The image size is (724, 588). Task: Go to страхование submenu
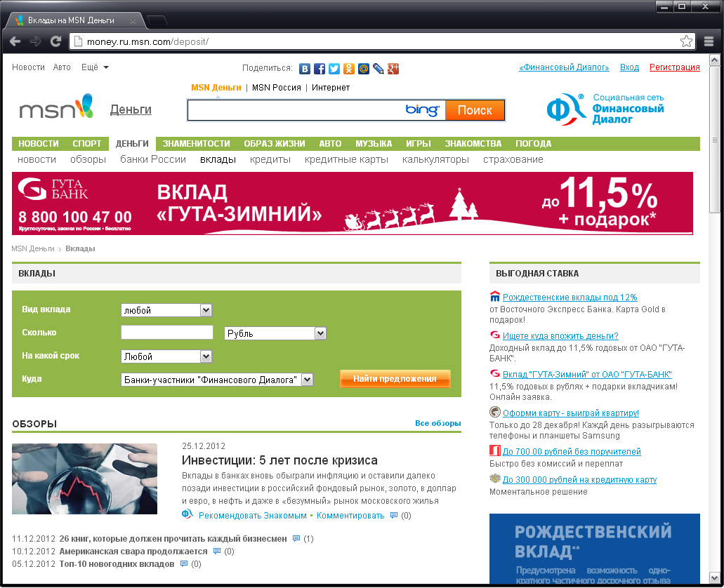(513, 159)
